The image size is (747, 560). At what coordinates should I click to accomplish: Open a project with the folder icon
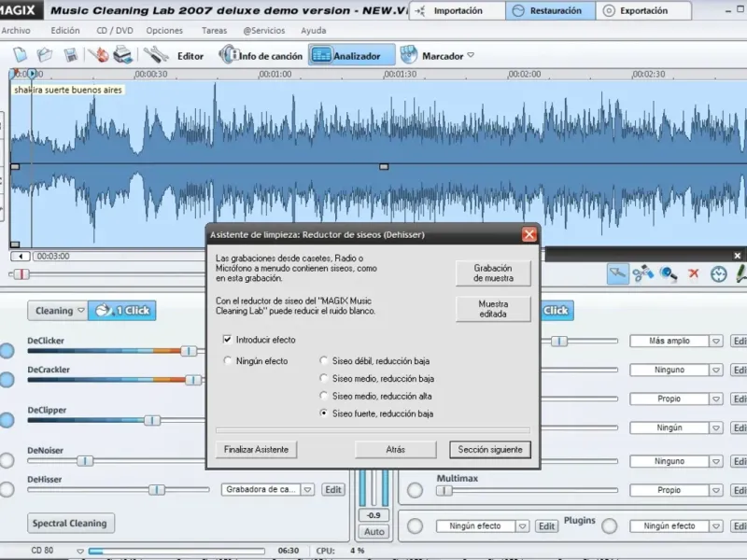pos(45,55)
